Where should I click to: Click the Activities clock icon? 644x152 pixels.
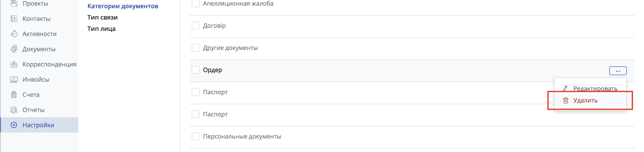pos(14,34)
